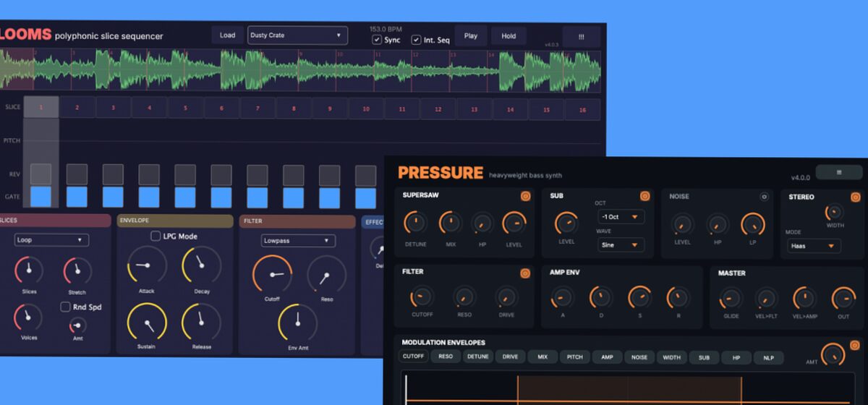Click the modulation AMT knob
Screen dimensions: 868x405
(x=833, y=354)
